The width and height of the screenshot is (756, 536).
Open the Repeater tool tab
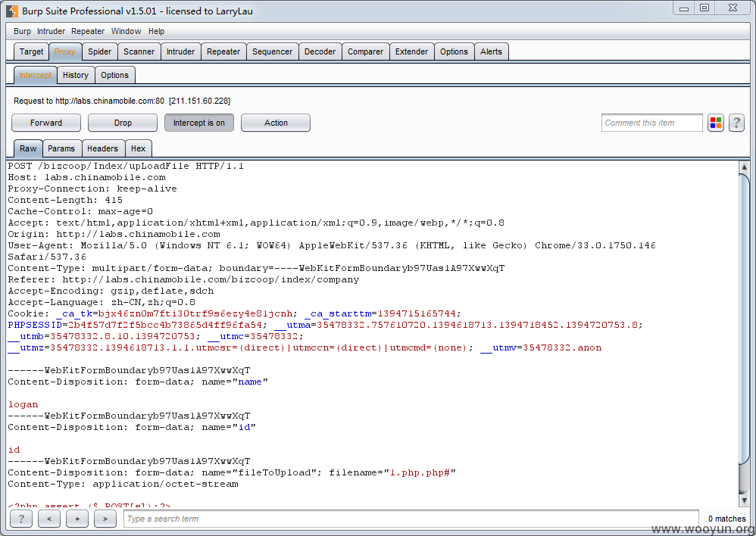(223, 51)
